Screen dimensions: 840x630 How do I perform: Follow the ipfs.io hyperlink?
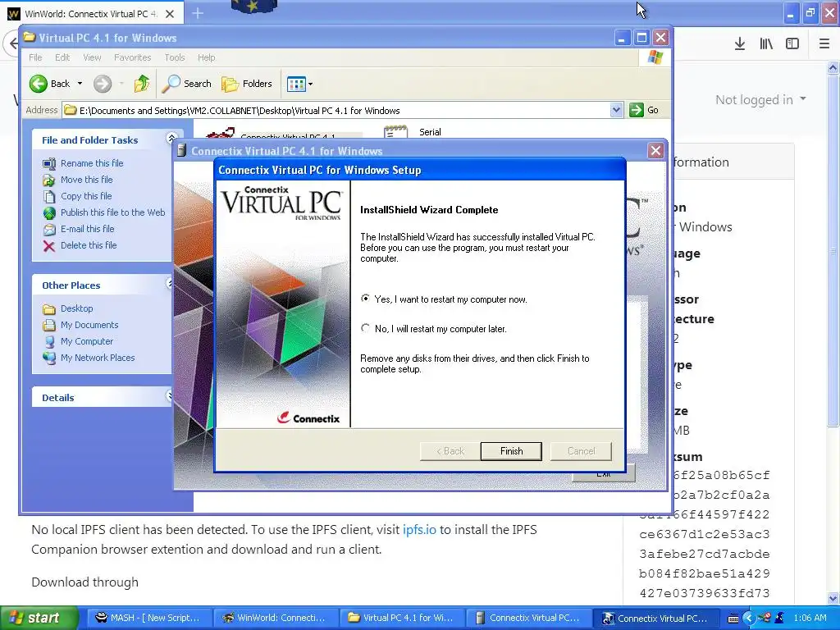click(419, 529)
